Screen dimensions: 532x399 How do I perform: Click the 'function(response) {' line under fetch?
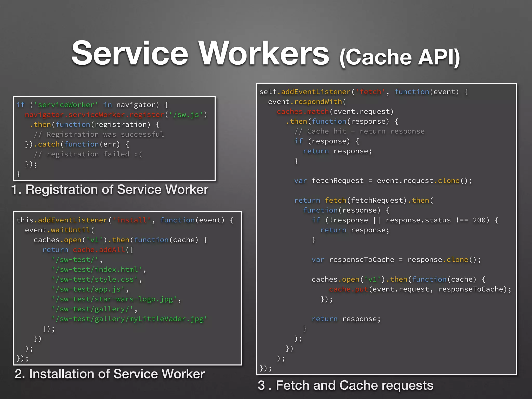tap(346, 210)
